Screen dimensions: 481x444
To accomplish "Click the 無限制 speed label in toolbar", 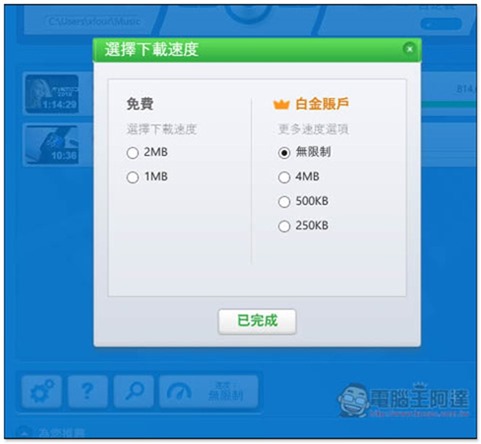I will (x=226, y=395).
